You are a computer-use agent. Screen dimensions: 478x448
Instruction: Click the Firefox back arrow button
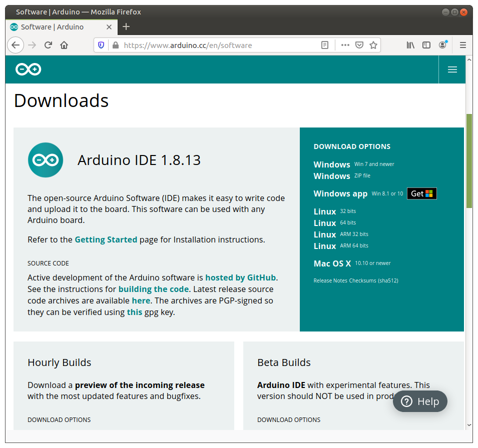[x=16, y=45]
